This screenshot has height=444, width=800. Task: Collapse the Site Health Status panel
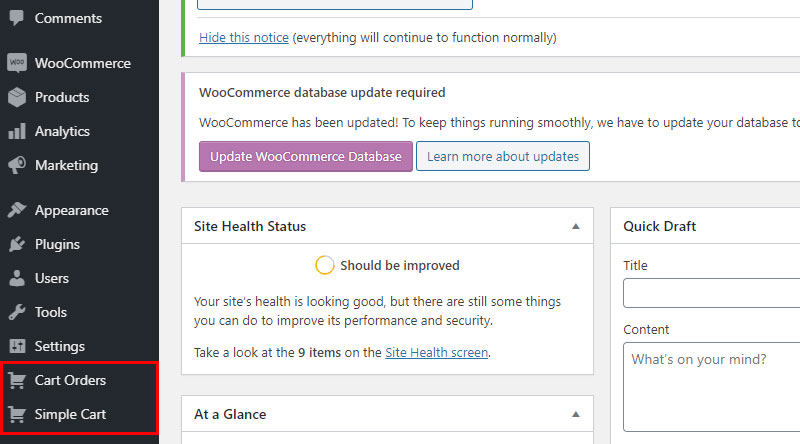coord(576,226)
